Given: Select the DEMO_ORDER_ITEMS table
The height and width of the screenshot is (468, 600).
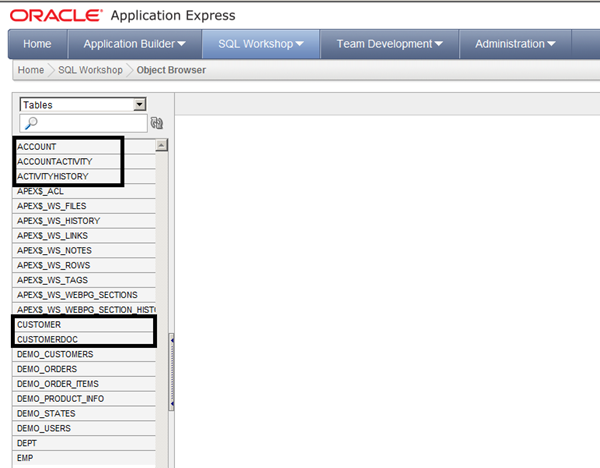Looking at the screenshot, I should click(84, 384).
